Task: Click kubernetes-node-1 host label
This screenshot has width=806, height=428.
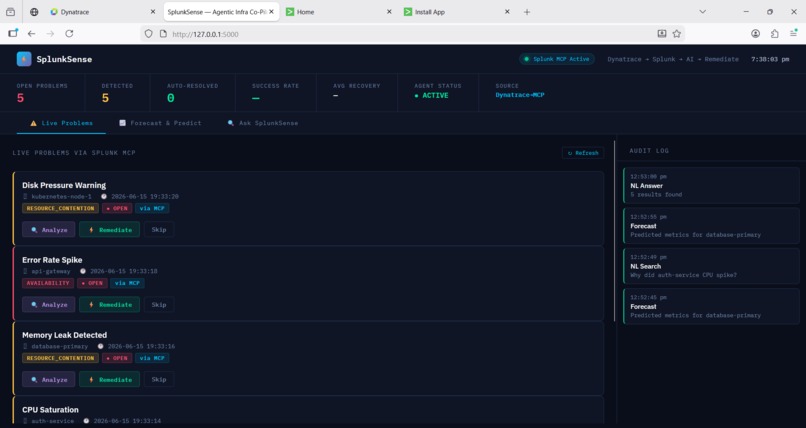Action: click(x=61, y=197)
